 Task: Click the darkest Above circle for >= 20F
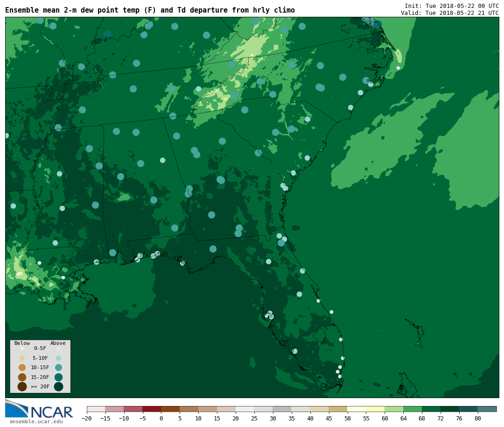point(58,386)
